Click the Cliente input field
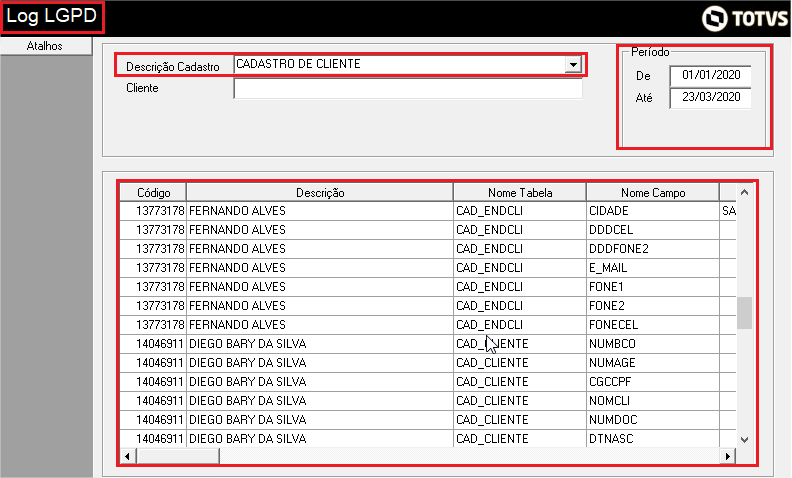 click(408, 88)
